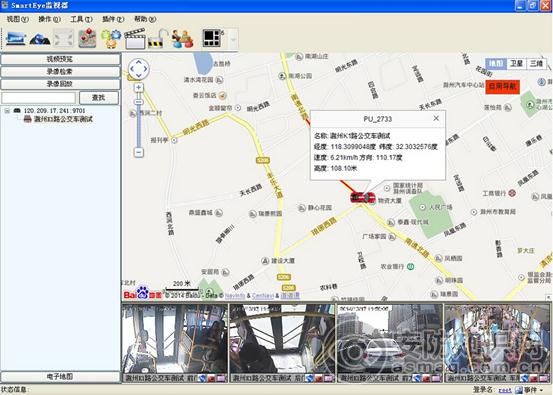Image resolution: width=553 pixels, height=395 pixels.
Task: Select the front-door camera video thumbnail
Action: tap(175, 339)
